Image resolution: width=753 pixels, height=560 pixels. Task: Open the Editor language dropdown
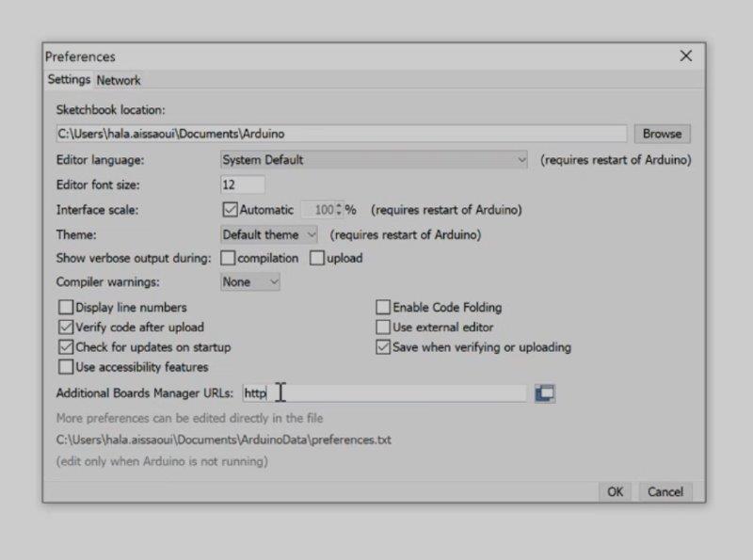374,160
